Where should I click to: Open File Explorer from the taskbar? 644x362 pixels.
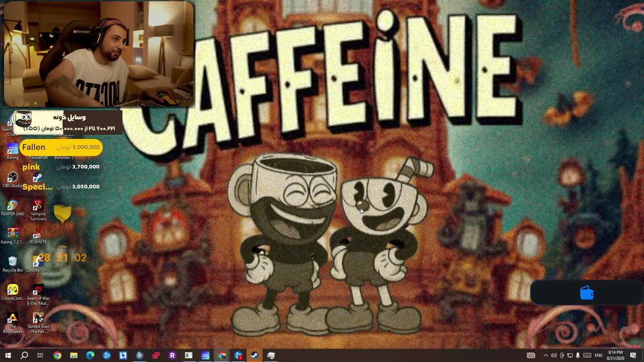click(73, 355)
